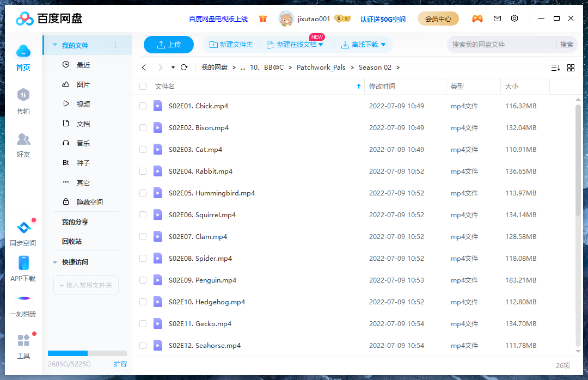Image resolution: width=588 pixels, height=380 pixels.
Task: Check the box for S02E01. Chick.mp4
Action: click(x=143, y=106)
